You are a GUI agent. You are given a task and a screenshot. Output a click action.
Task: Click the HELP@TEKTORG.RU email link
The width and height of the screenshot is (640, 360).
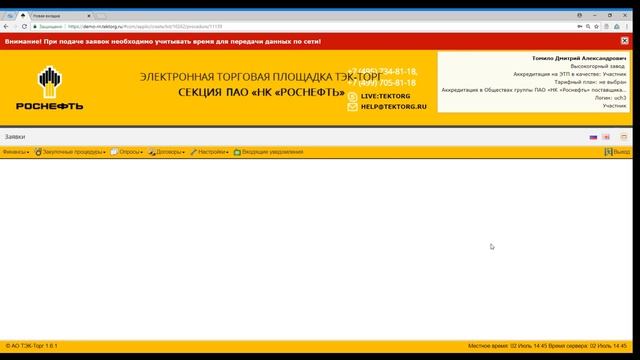[393, 107]
